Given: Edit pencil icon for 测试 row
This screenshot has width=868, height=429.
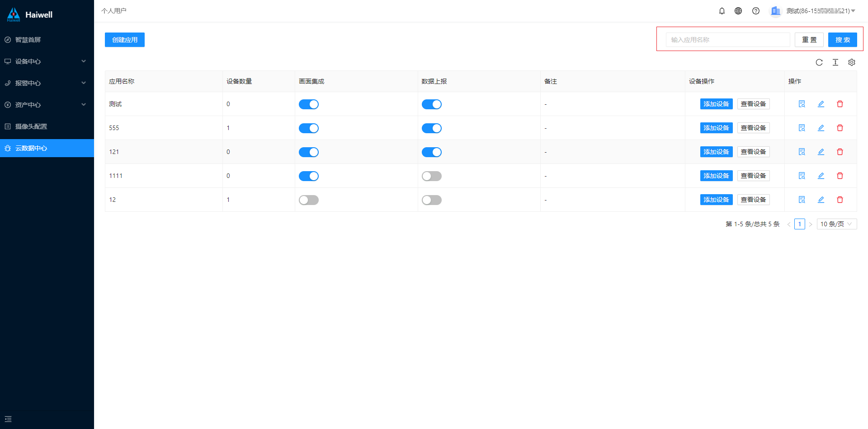Looking at the screenshot, I should 821,104.
